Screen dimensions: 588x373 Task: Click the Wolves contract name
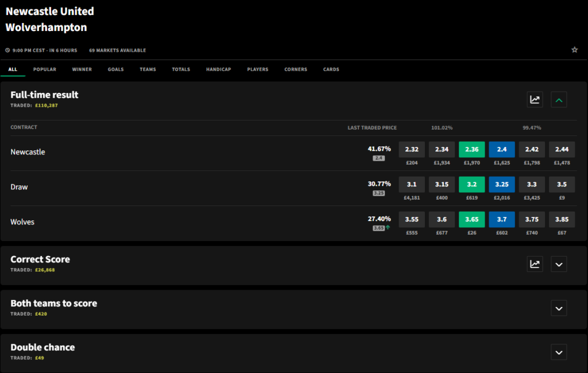point(22,222)
